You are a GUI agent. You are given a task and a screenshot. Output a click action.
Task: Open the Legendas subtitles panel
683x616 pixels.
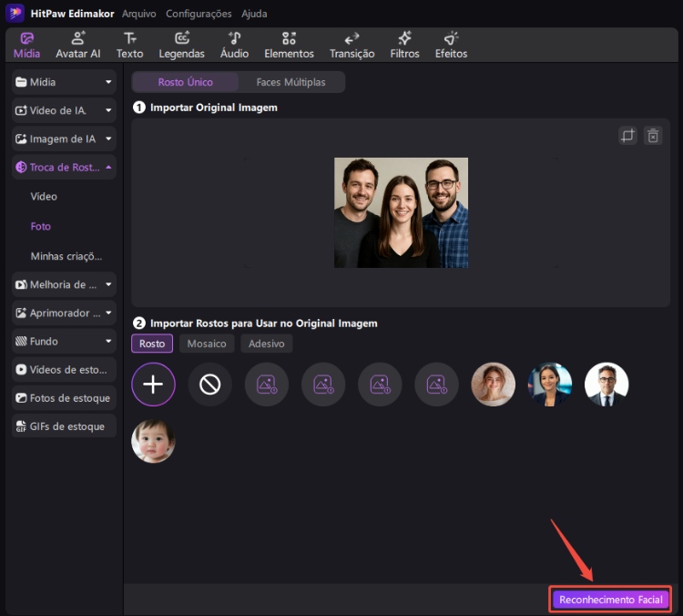click(182, 45)
